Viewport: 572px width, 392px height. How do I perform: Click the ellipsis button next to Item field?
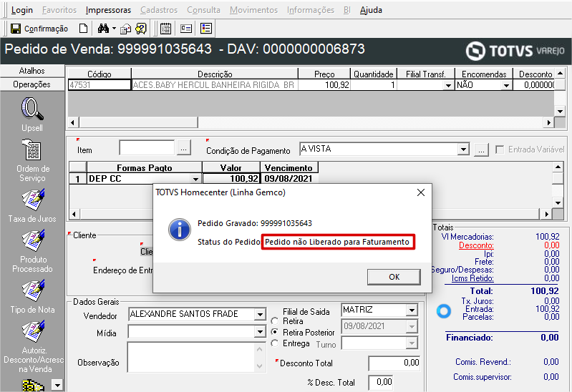pos(184,149)
